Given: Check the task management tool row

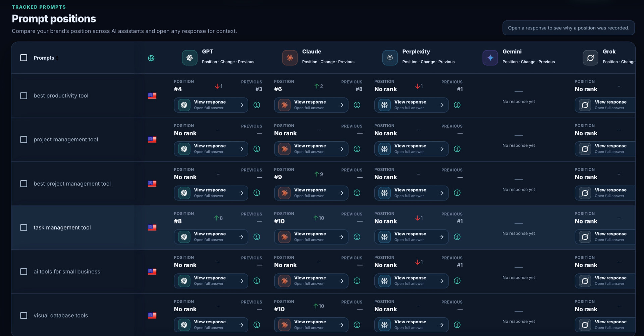Looking at the screenshot, I should [24, 228].
